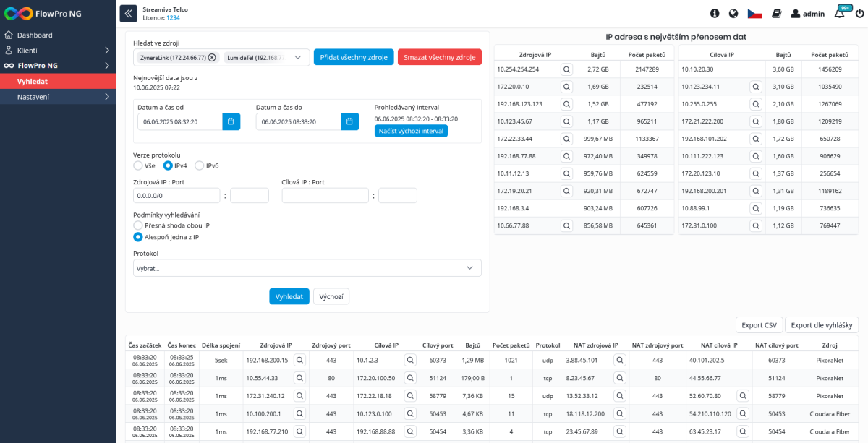Image resolution: width=868 pixels, height=443 pixels.
Task: Click Export CSV button
Action: click(759, 325)
